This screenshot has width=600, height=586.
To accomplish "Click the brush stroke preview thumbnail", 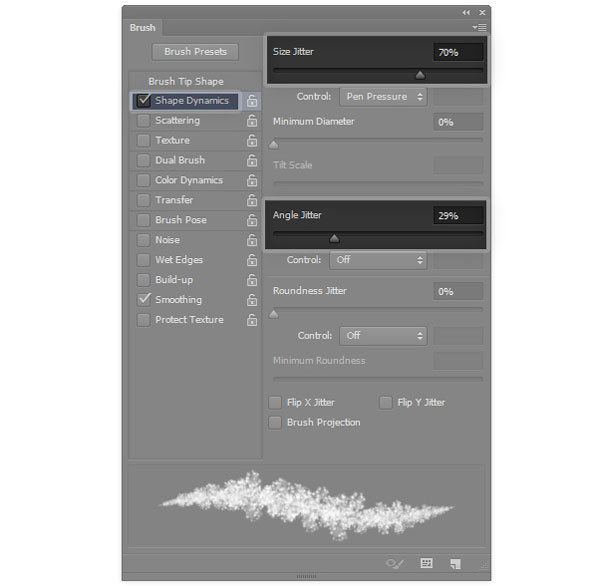I will [x=307, y=506].
